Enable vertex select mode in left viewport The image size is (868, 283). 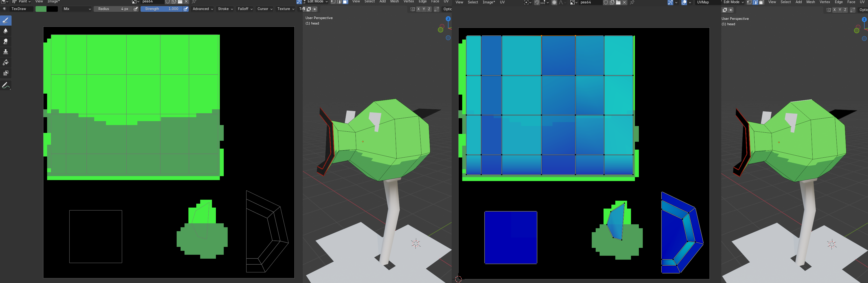point(333,2)
